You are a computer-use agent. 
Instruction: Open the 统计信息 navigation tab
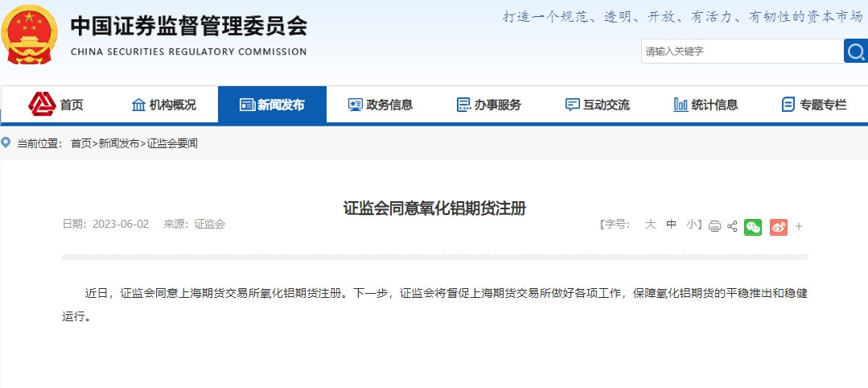[x=706, y=104]
